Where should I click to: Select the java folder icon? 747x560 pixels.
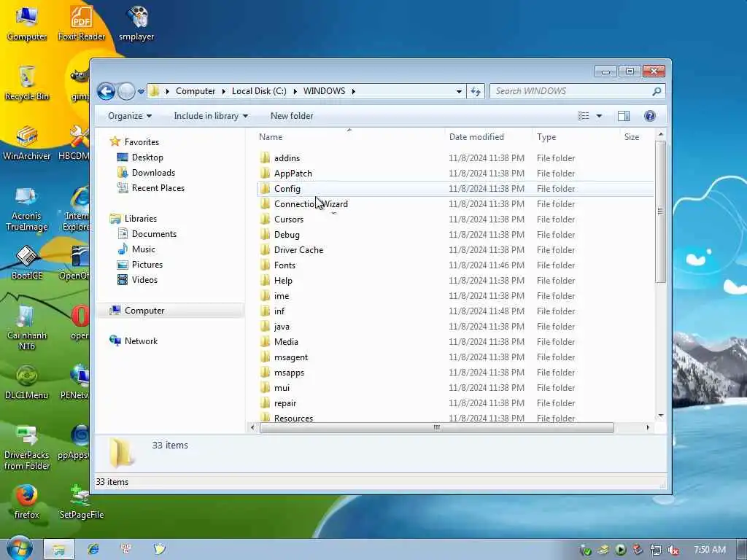(266, 326)
